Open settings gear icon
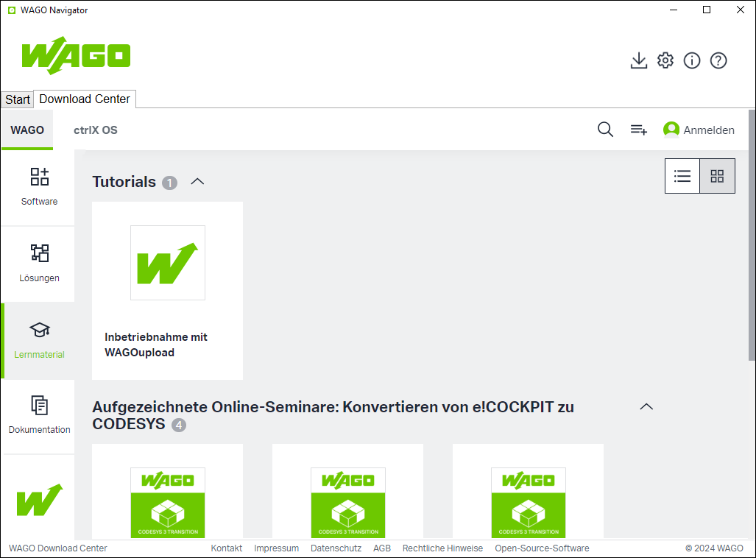The width and height of the screenshot is (756, 558). click(665, 61)
